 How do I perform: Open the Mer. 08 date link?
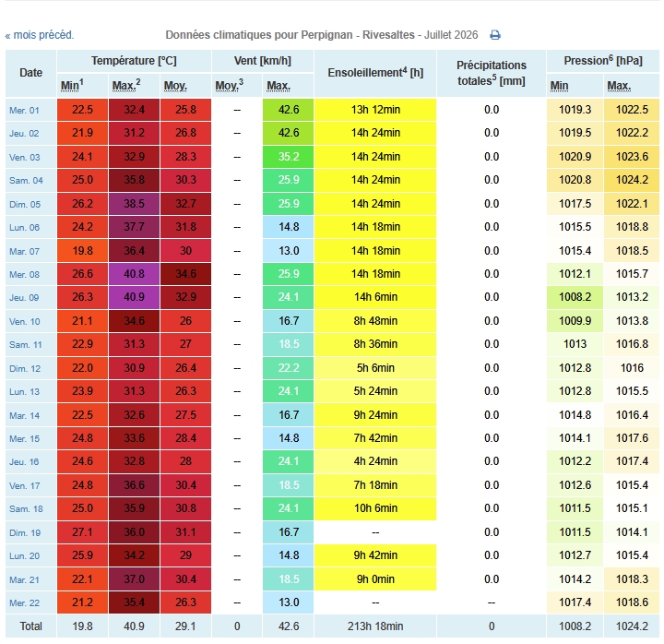pyautogui.click(x=24, y=275)
